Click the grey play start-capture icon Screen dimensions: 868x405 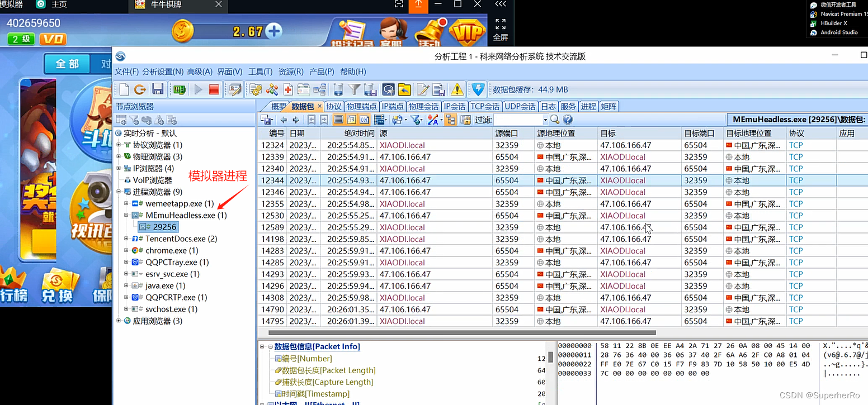(x=198, y=89)
